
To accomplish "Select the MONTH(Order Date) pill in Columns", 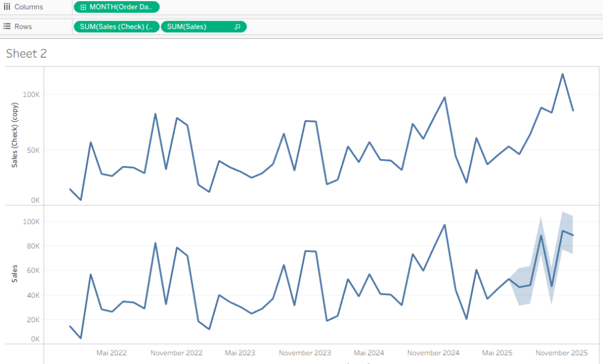I will point(120,7).
